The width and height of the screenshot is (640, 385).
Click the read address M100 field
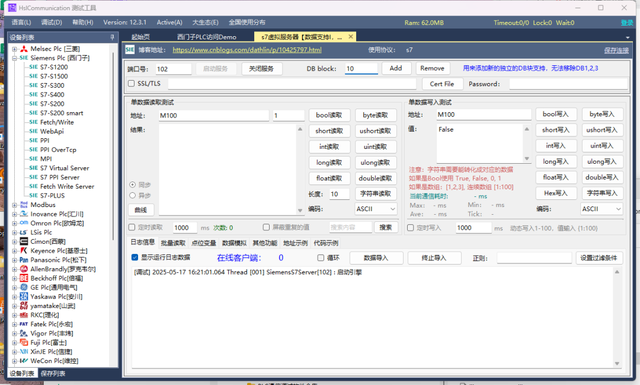213,116
